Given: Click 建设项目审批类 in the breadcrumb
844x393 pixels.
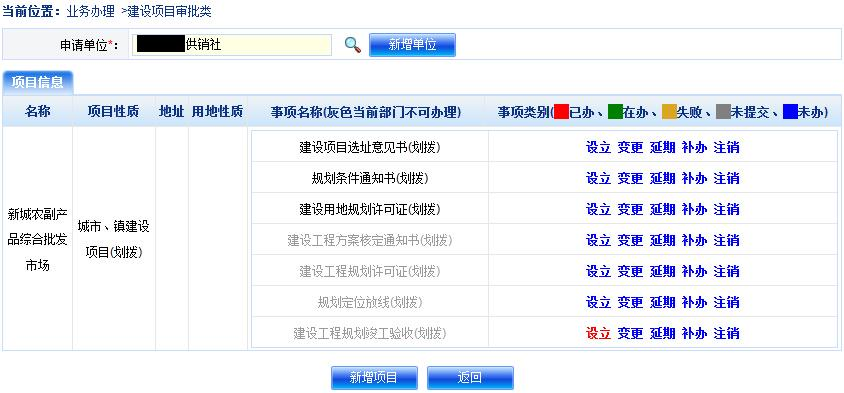Looking at the screenshot, I should tap(170, 12).
